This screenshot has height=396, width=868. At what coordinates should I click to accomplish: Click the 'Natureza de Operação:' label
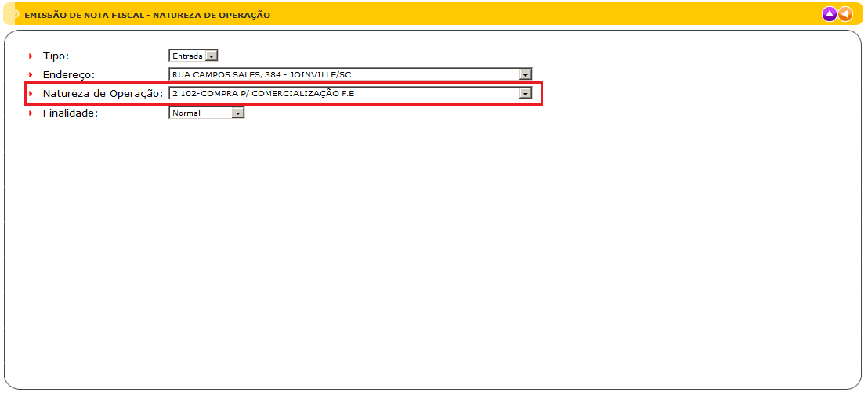coord(103,94)
